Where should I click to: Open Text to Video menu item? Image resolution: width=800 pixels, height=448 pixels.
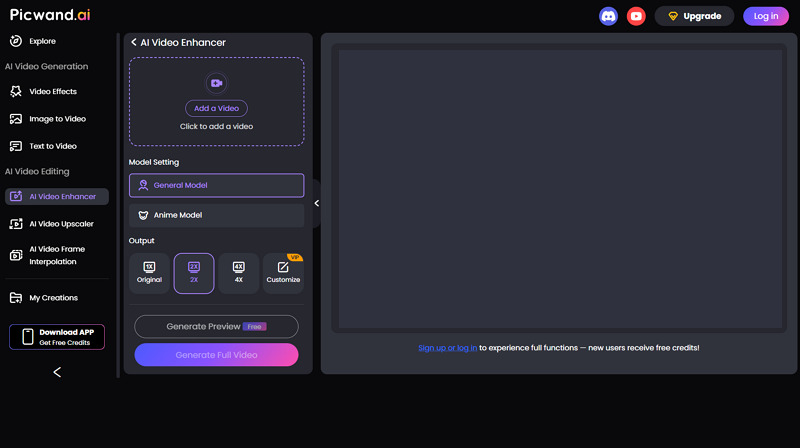[52, 146]
